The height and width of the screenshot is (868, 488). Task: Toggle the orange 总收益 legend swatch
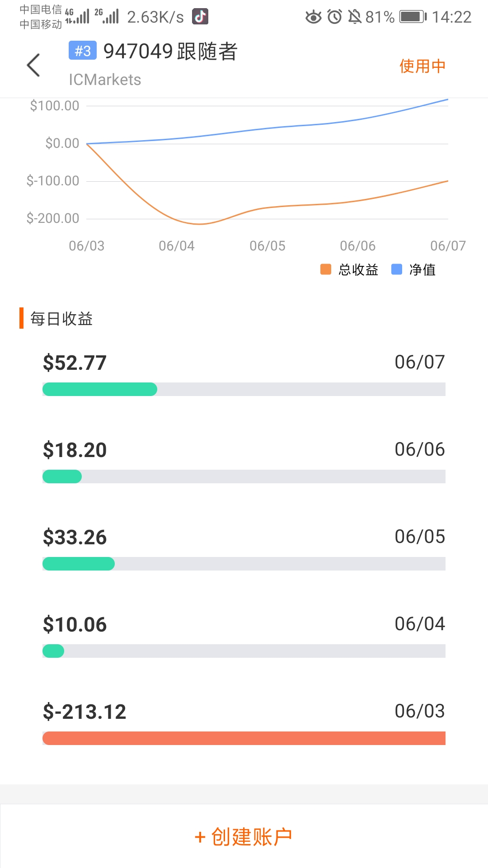(x=326, y=269)
